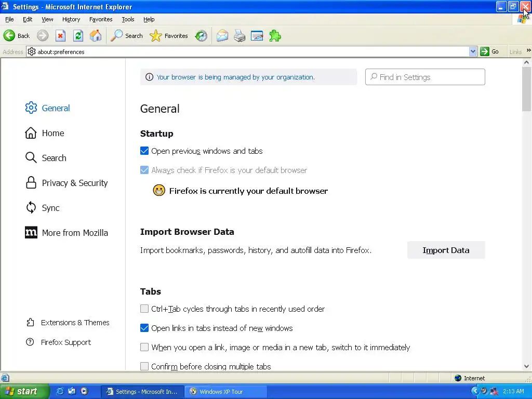Click the Edit page toolbar icon
Screen dimensions: 532x399
257,36
